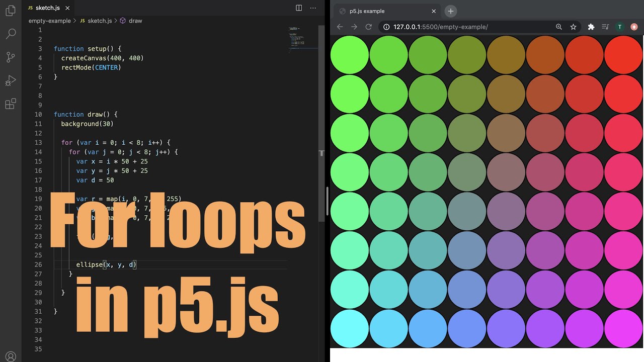644x362 pixels.
Task: Open the Search view in activity bar
Action: click(x=10, y=34)
